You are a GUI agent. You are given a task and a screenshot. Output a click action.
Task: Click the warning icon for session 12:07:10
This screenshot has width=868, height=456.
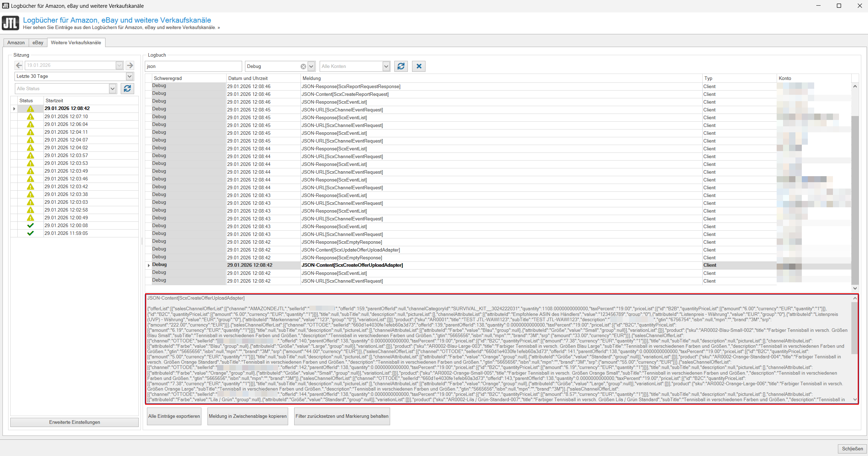[x=30, y=117]
